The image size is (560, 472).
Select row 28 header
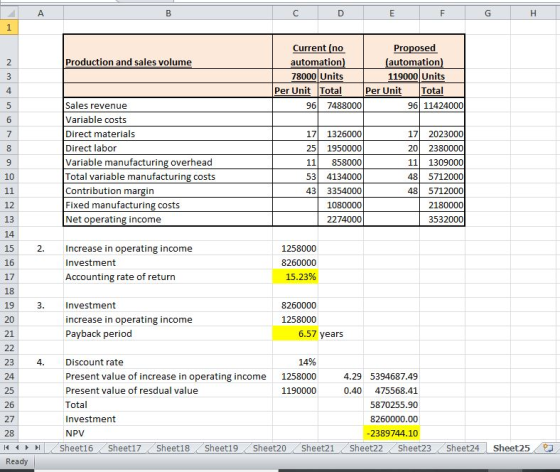click(9, 433)
